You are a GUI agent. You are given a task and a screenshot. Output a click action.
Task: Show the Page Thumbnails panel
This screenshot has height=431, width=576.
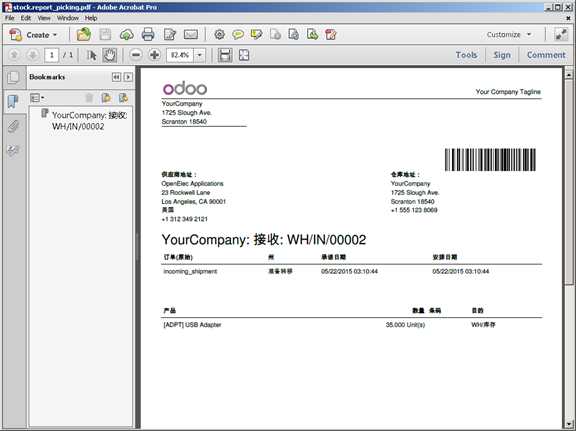click(13, 77)
